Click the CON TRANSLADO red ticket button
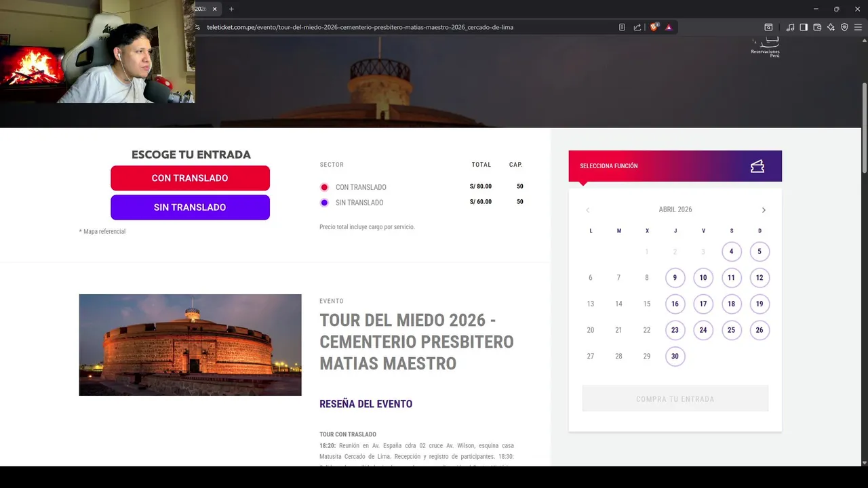This screenshot has height=488, width=868. pyautogui.click(x=190, y=178)
